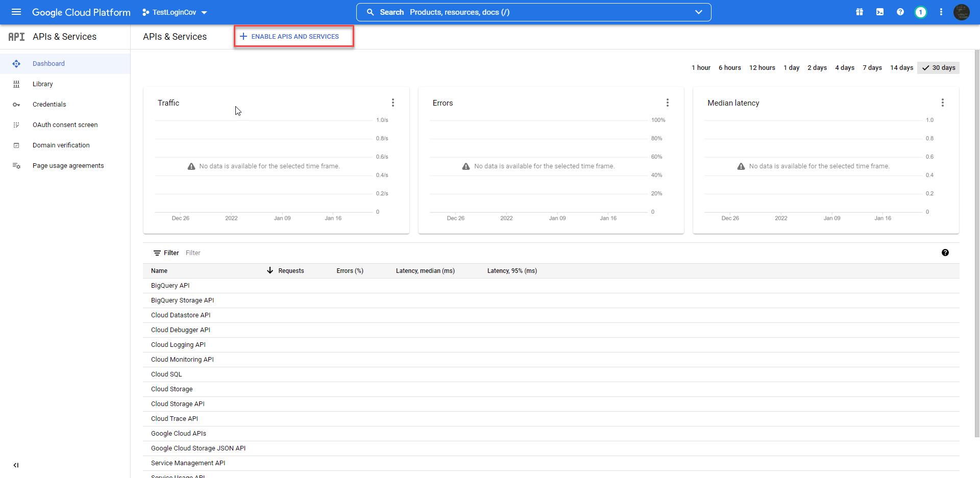The image size is (980, 478).
Task: Open BigQuery Storage API row
Action: [x=551, y=300]
